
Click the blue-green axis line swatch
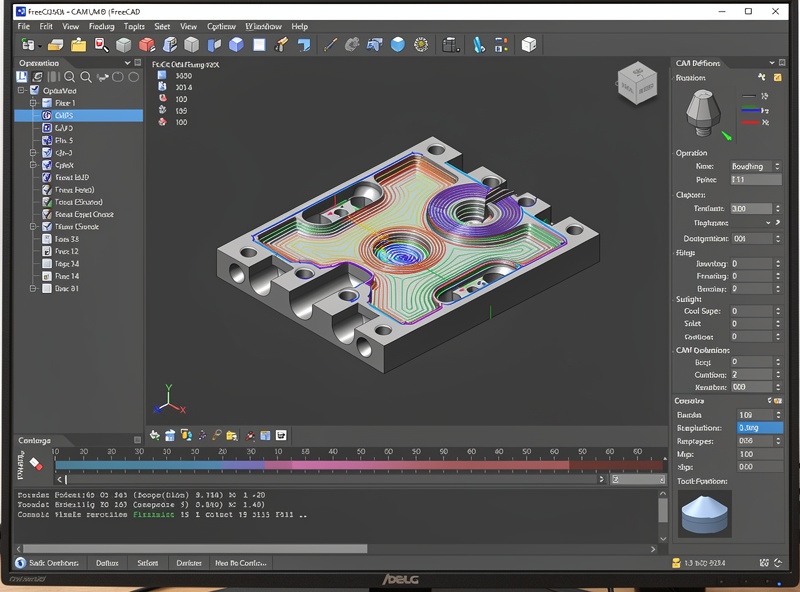[x=750, y=110]
